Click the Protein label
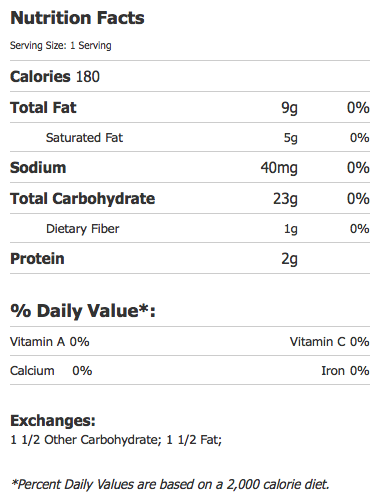Screen dimensions: 384x504 pyautogui.click(x=37, y=259)
